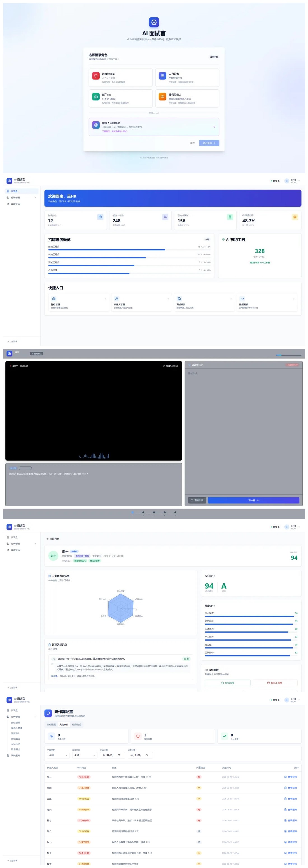Image resolution: width=308 pixels, height=868 pixels.
Task: Click the 候选人总数 people icon
Action: 165,217
